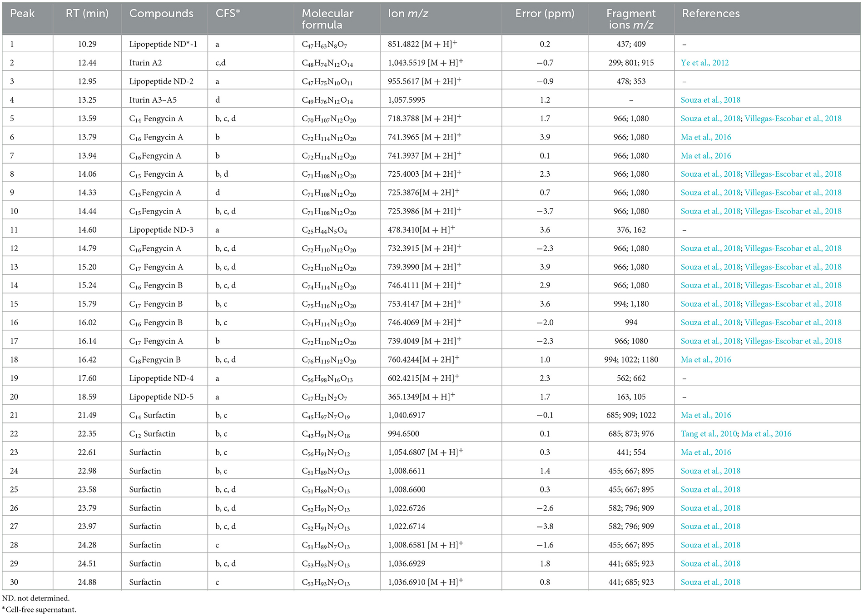Select the Lipopeptide ND-3 compound cell
Image resolution: width=863 pixels, height=616 pixels.
click(x=161, y=230)
